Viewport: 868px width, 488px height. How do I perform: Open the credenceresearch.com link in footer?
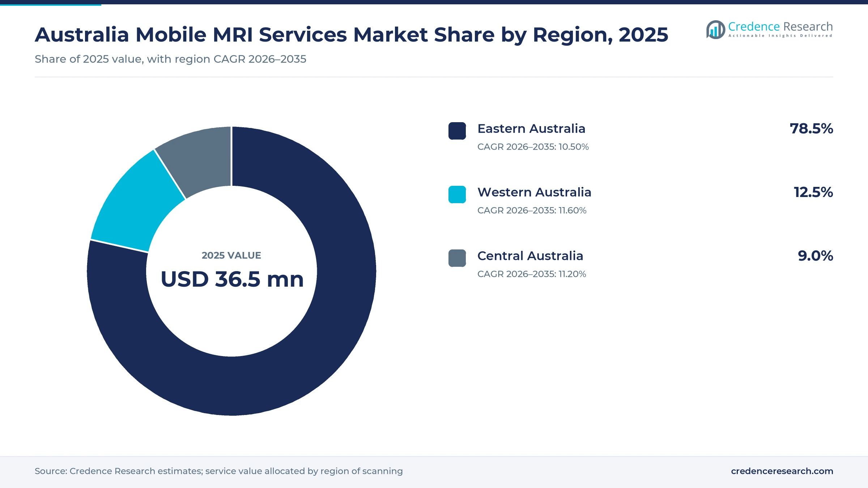pos(782,471)
